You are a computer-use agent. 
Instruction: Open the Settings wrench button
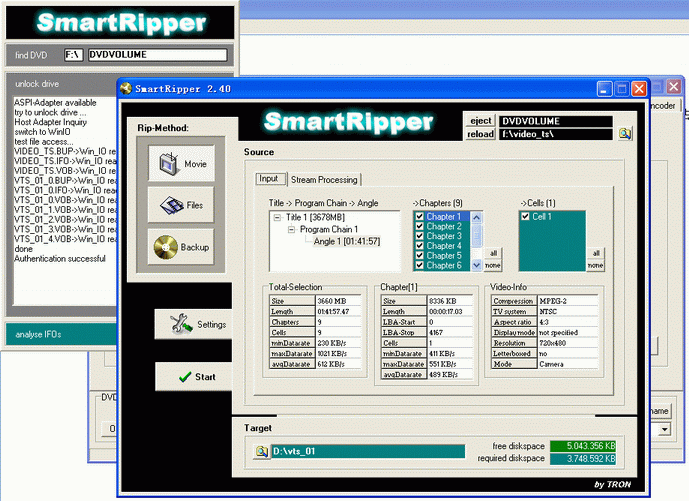[193, 324]
